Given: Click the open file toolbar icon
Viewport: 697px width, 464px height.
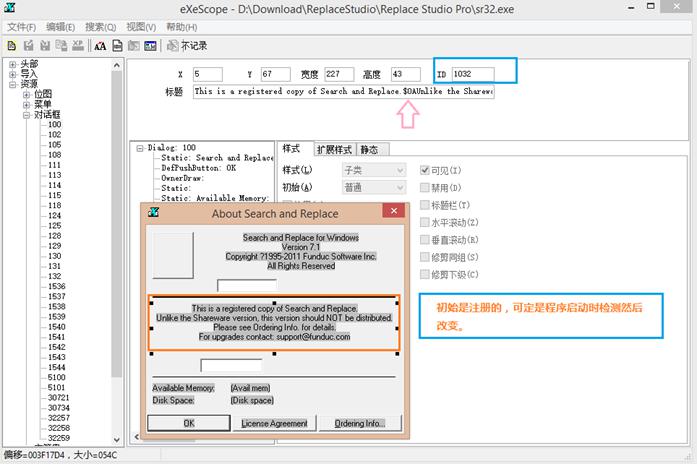Looking at the screenshot, I should click(x=12, y=45).
